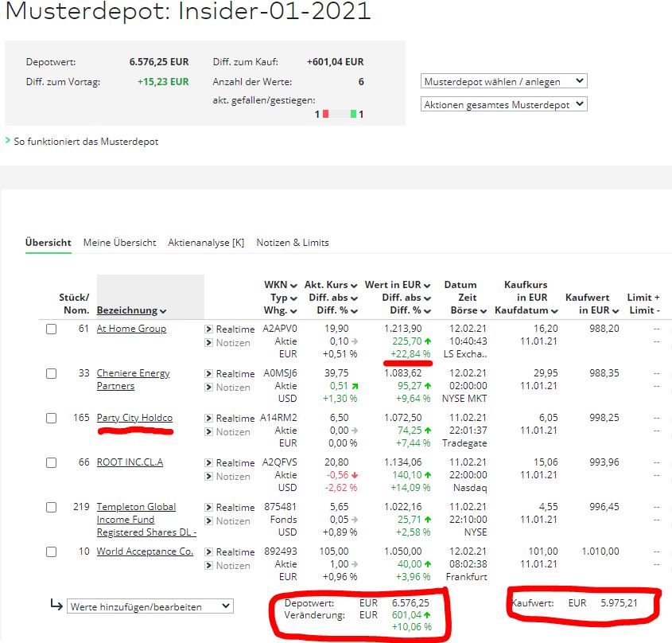Click the WKN value A2QFVS
Screen dimensions: 672x643
[x=280, y=462]
